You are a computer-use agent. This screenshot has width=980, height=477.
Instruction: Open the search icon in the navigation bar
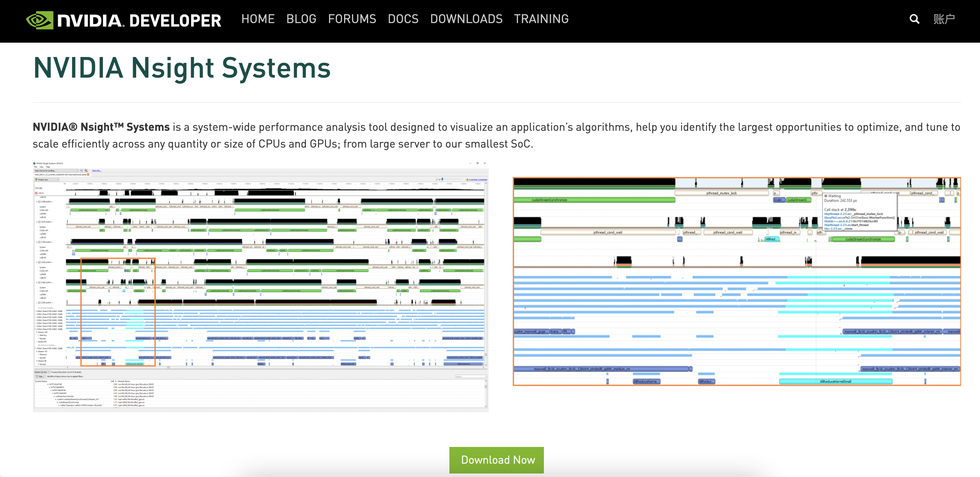pyautogui.click(x=914, y=19)
